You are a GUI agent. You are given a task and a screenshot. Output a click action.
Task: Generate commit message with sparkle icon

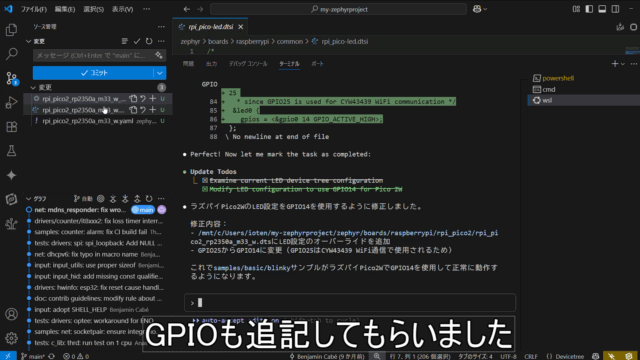pyautogui.click(x=159, y=55)
